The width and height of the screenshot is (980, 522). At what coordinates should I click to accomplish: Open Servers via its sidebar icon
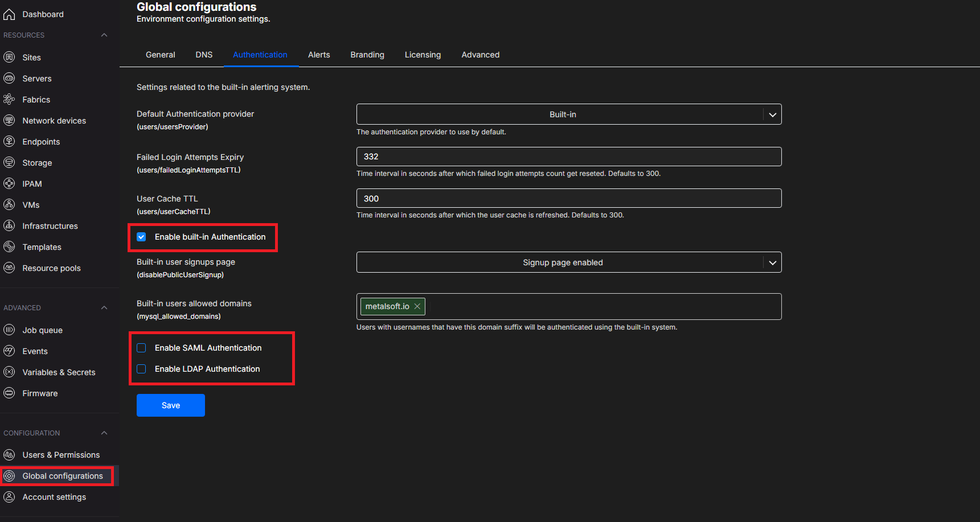(x=9, y=79)
